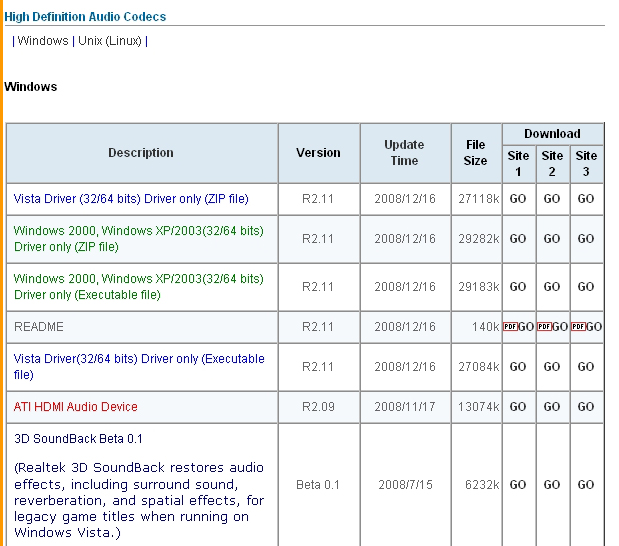This screenshot has height=546, width=619.
Task: Click README Site 2 GO link
Action: [560, 326]
